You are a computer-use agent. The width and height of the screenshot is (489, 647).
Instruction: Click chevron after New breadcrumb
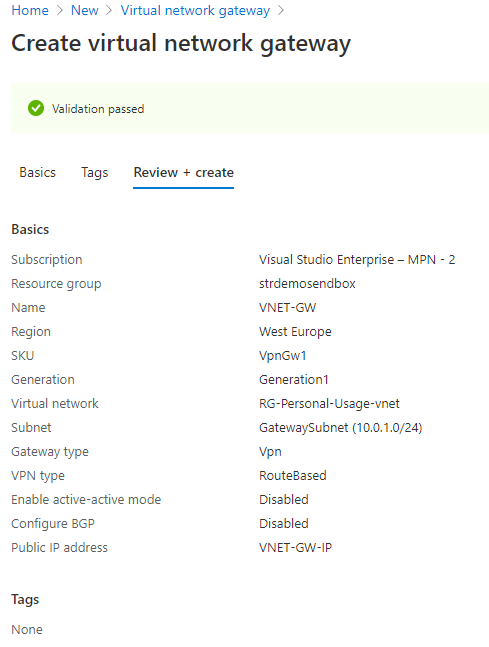(x=109, y=10)
